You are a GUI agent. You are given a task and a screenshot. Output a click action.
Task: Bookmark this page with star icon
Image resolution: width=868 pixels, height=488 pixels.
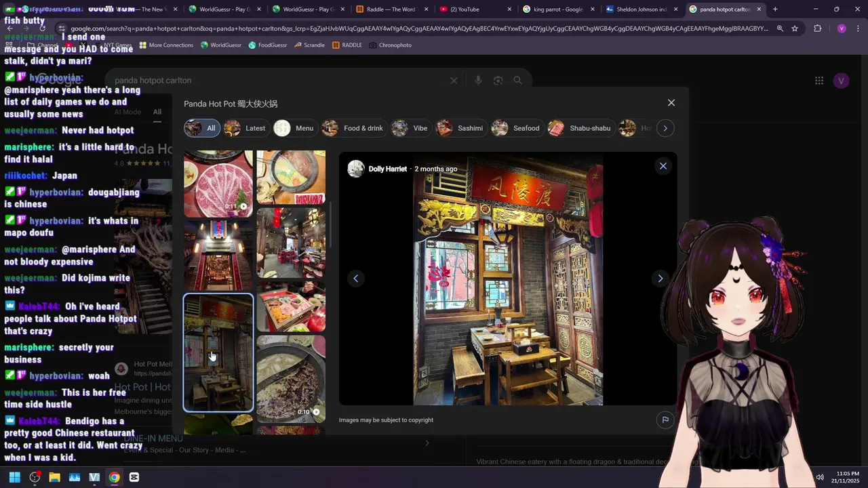[x=795, y=28]
